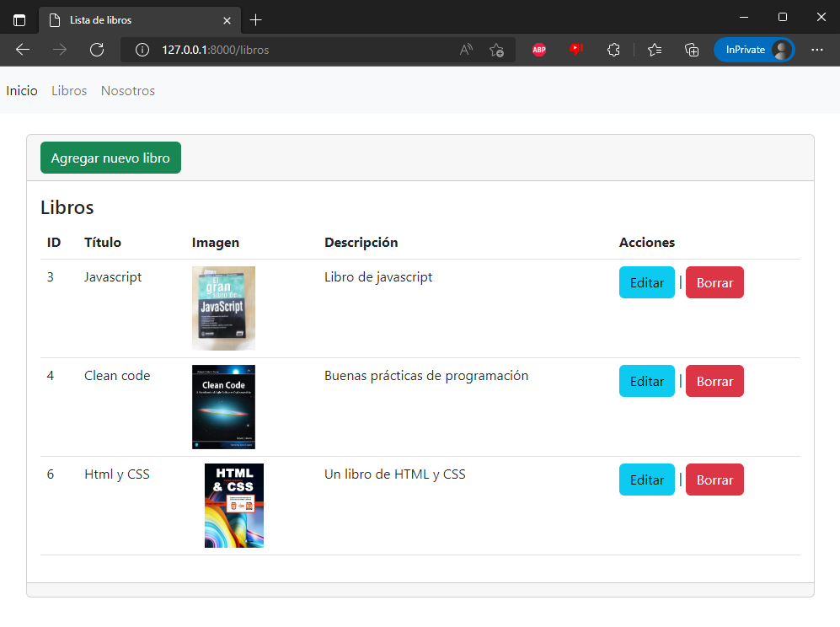840x627 pixels.
Task: Click the InPrivate profile badge
Action: [x=754, y=50]
